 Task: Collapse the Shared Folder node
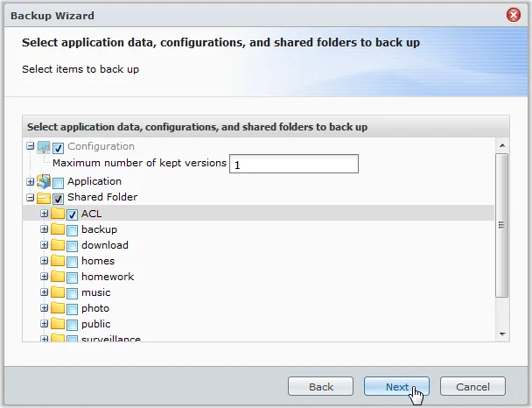[x=31, y=198]
